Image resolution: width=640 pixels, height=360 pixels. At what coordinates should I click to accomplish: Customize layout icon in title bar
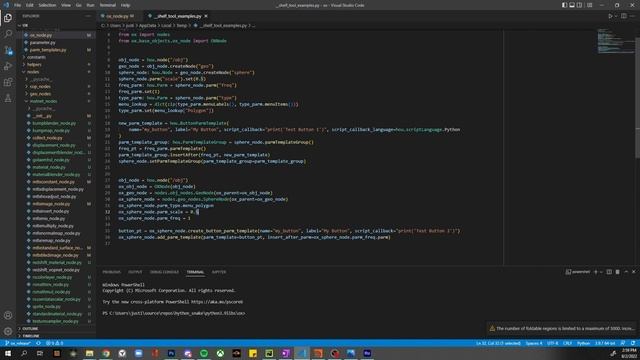click(x=589, y=5)
